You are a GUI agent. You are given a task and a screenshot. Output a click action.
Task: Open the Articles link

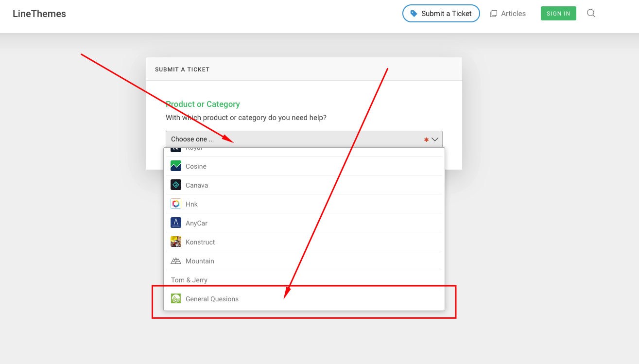pyautogui.click(x=508, y=14)
